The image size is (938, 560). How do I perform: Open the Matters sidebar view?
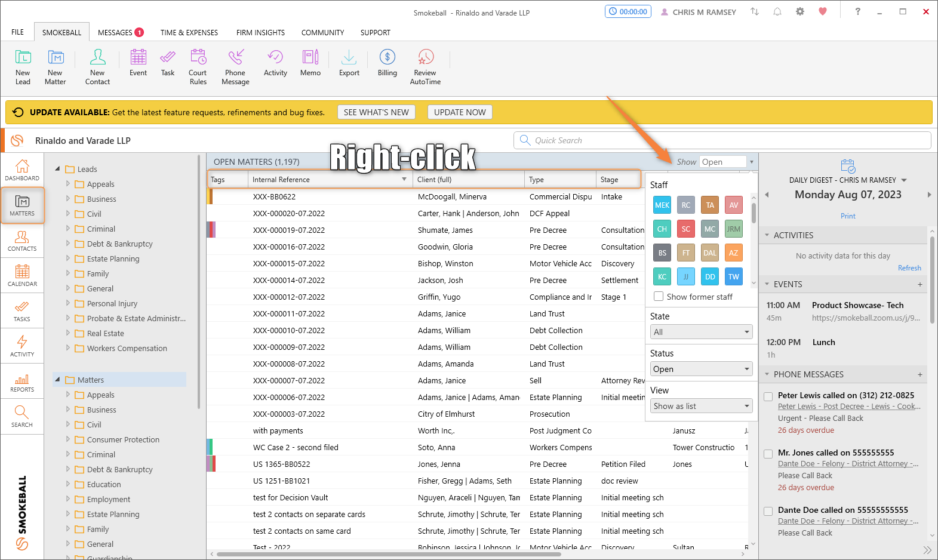(x=22, y=205)
